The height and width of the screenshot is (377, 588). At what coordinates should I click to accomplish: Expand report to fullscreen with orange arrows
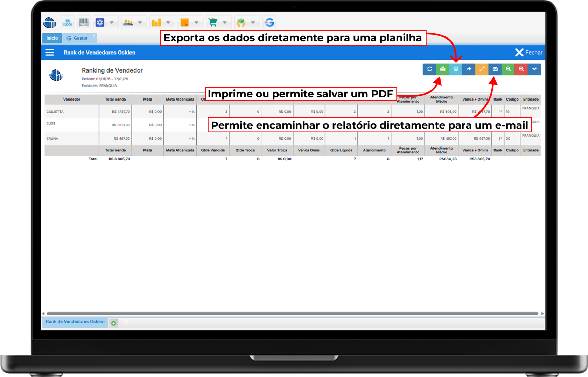pyautogui.click(x=482, y=69)
